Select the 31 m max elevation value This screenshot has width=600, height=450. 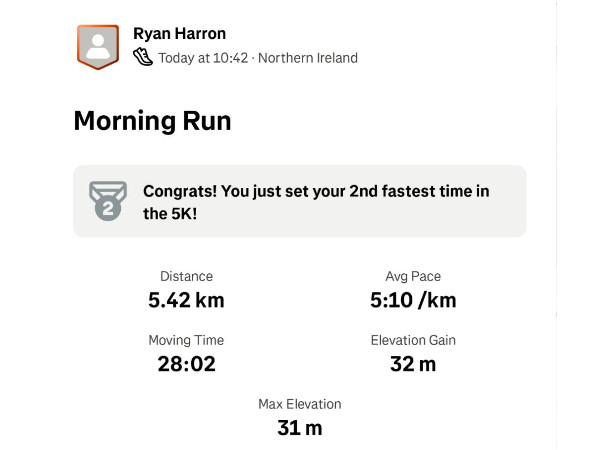coord(300,427)
